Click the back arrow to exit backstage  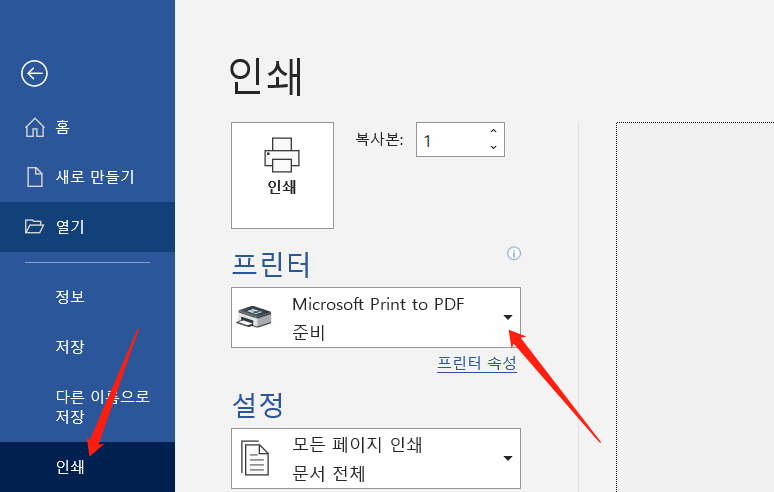tap(35, 73)
